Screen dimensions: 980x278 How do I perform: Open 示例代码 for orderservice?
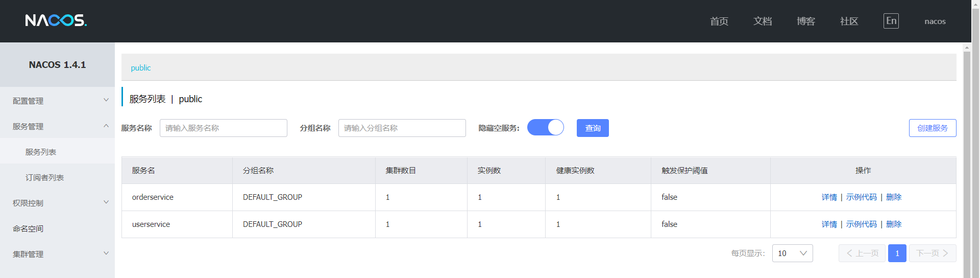pyautogui.click(x=862, y=197)
